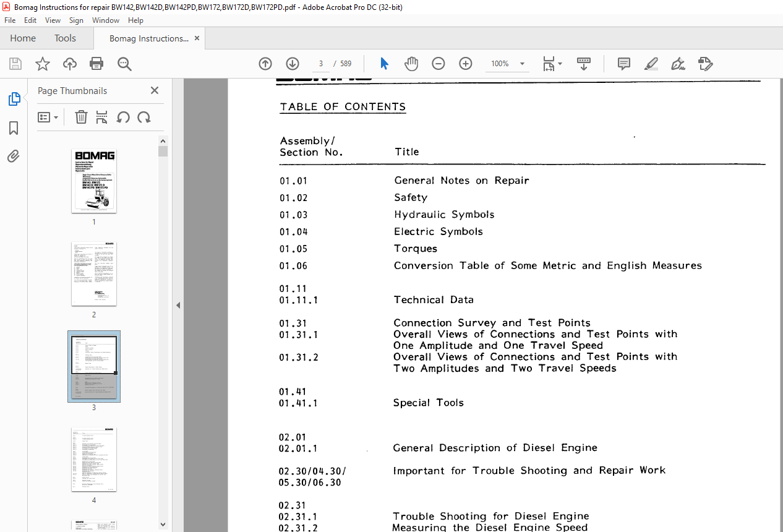Open the Help menu
The image size is (783, 532).
point(135,20)
